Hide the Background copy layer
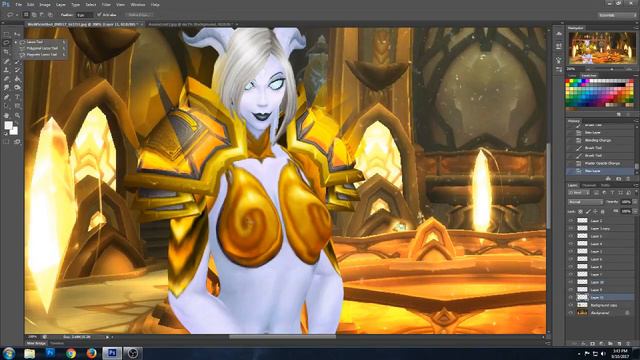The width and height of the screenshot is (640, 360). click(571, 305)
